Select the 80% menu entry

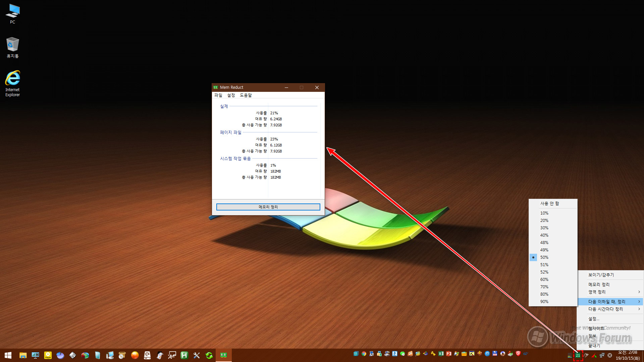[x=553, y=294]
